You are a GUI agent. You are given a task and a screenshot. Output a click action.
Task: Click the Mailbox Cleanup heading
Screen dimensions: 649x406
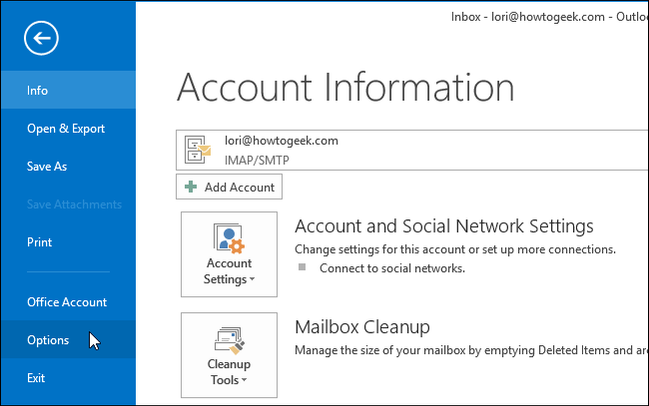click(362, 327)
